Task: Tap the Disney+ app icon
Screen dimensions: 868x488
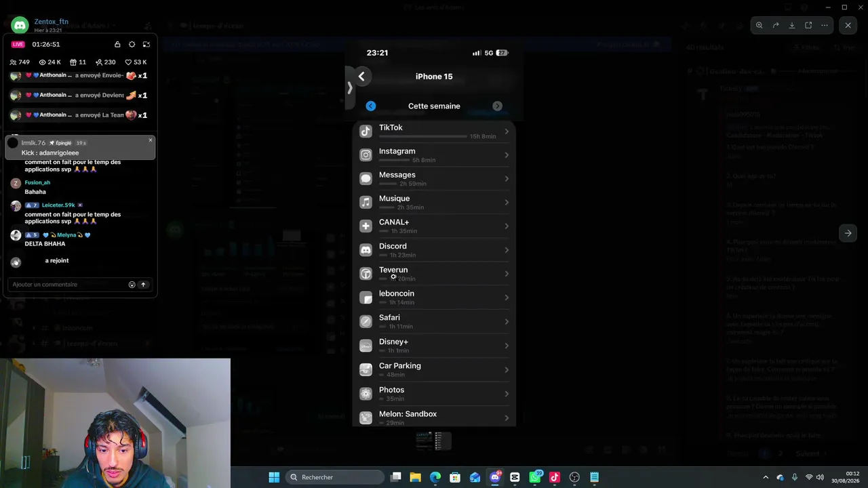Action: [x=366, y=346]
